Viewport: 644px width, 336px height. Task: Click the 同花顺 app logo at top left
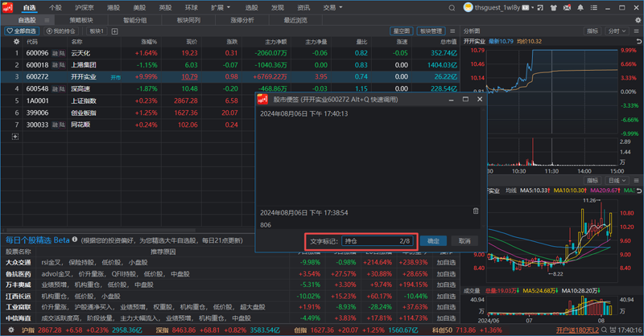click(x=9, y=7)
